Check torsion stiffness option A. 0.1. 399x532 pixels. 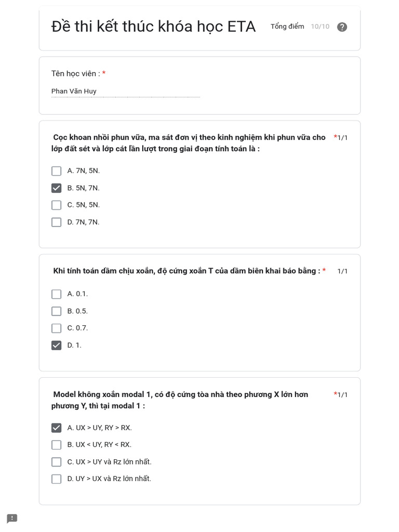[x=57, y=294]
